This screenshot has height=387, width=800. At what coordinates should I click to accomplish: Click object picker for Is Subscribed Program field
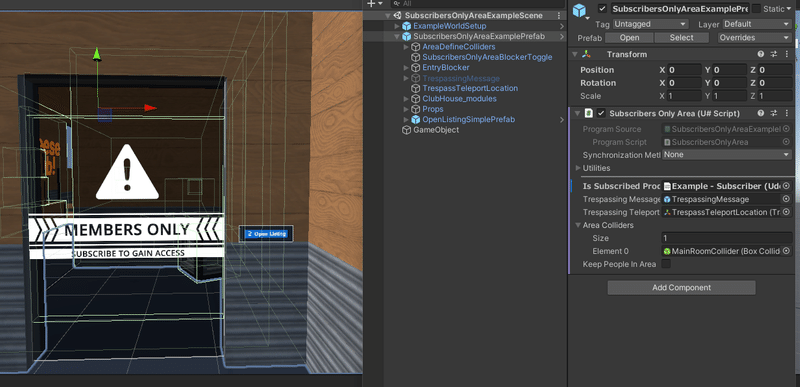point(786,186)
